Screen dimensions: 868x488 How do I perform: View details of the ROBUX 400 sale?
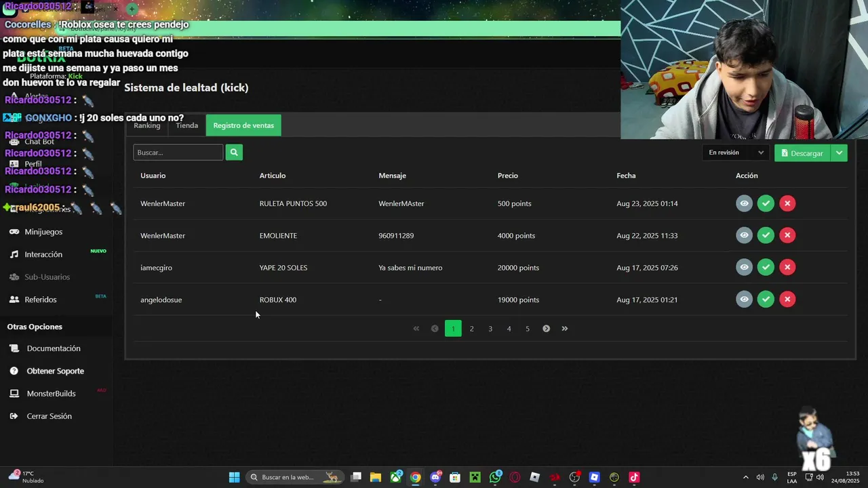click(x=744, y=299)
